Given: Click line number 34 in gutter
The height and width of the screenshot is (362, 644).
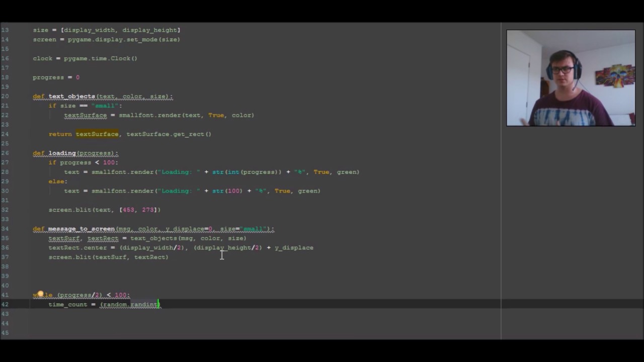Looking at the screenshot, I should (5, 229).
